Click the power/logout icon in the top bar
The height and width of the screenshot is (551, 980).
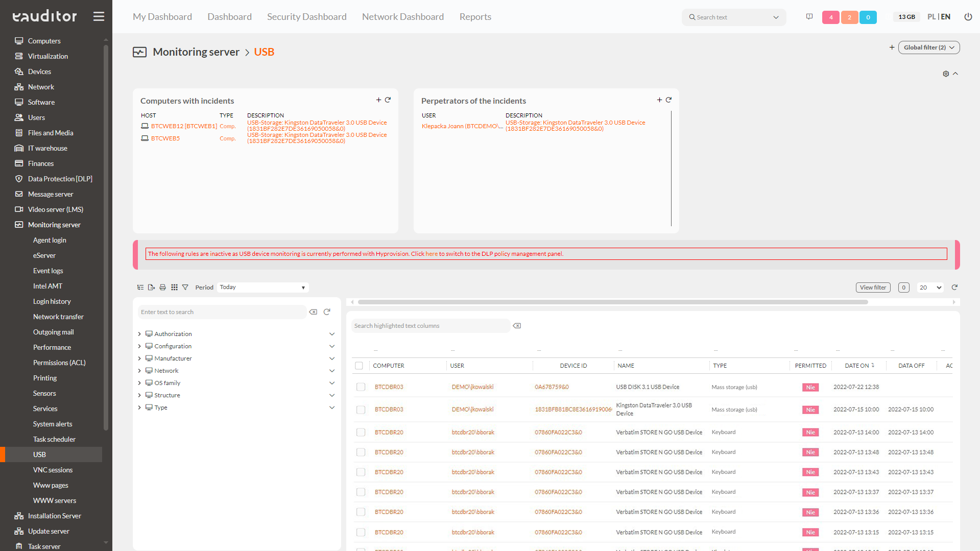coord(968,16)
